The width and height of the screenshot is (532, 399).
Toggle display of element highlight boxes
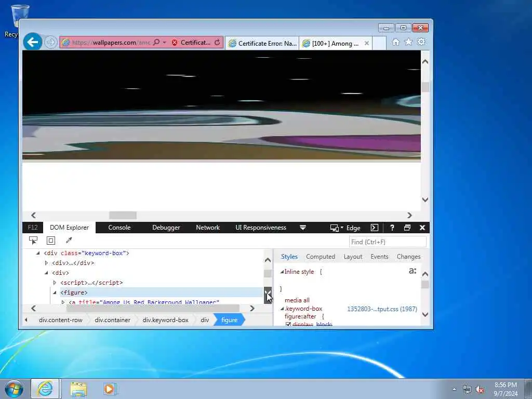pyautogui.click(x=51, y=241)
